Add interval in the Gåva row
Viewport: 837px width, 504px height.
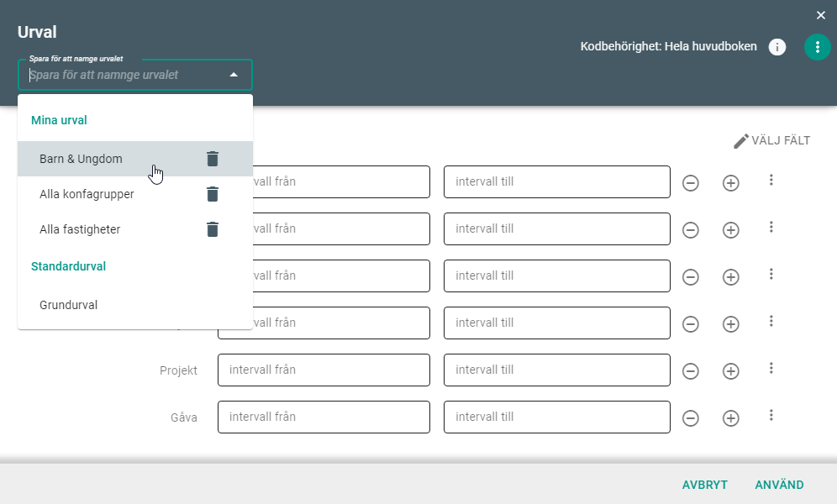(x=731, y=417)
